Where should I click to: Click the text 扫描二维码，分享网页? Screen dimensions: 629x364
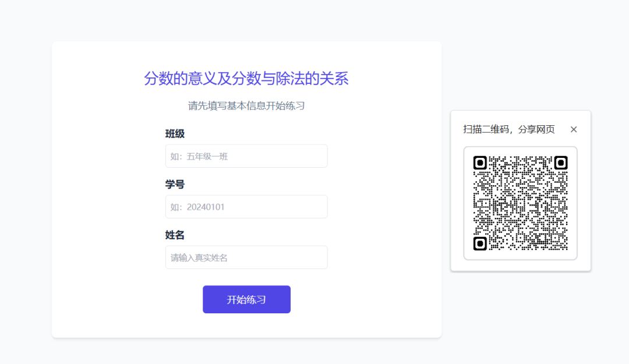coord(508,129)
